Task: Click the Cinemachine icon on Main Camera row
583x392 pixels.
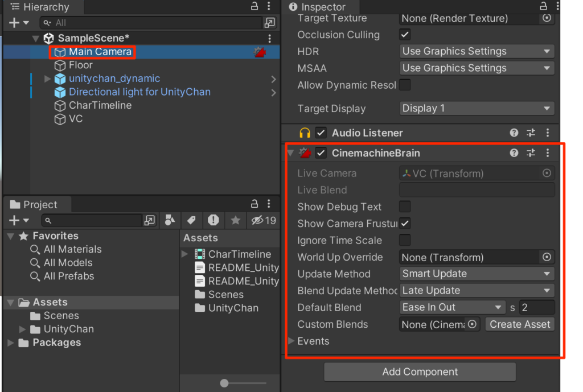Action: coord(260,52)
